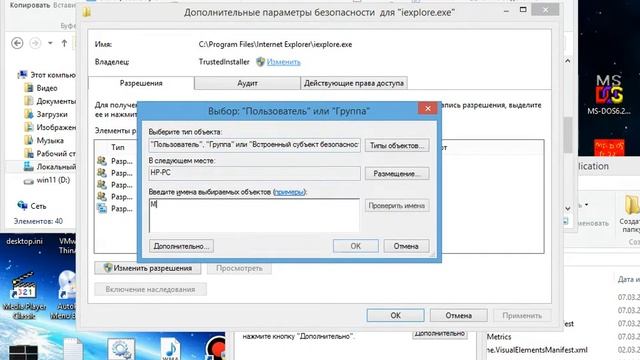The height and width of the screenshot is (360, 640).
Task: Open Media Player Classic desktop shortcut
Action: point(24,296)
